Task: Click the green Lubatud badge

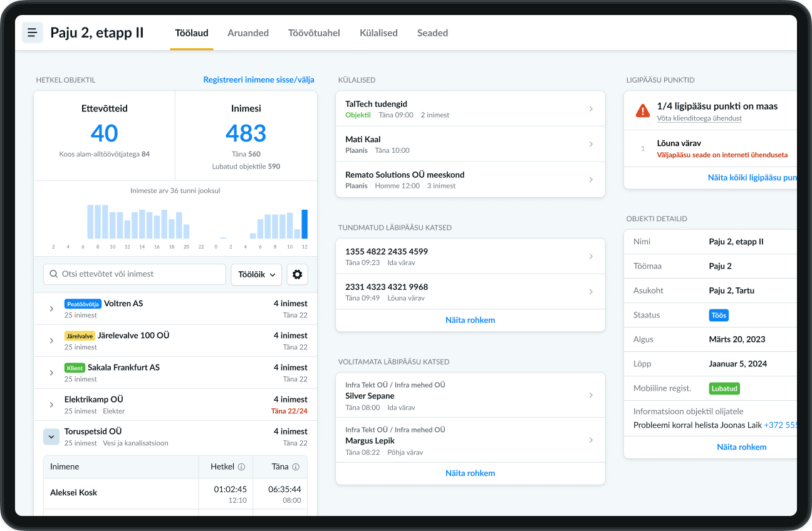Action: (725, 388)
